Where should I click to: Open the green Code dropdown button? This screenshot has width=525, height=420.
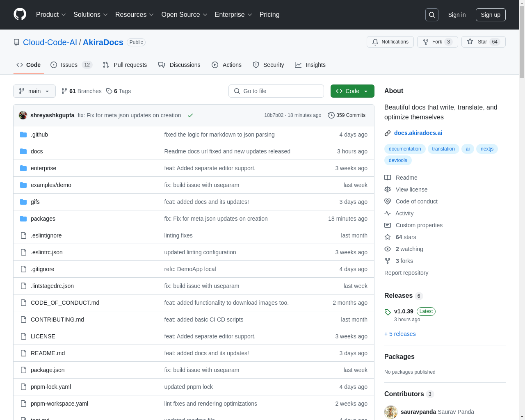[352, 91]
